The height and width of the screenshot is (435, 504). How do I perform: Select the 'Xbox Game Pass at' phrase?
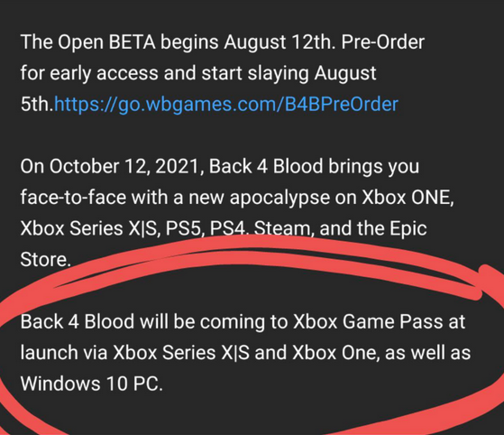[380, 322]
